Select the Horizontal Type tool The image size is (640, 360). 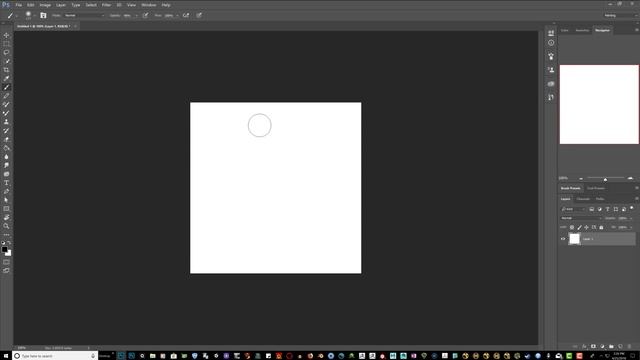[6, 182]
